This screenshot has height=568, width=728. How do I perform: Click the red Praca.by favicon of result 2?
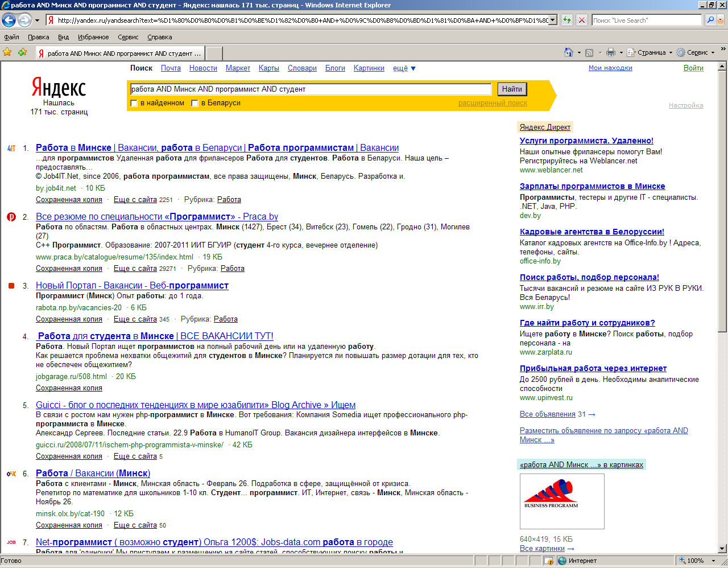tap(11, 217)
